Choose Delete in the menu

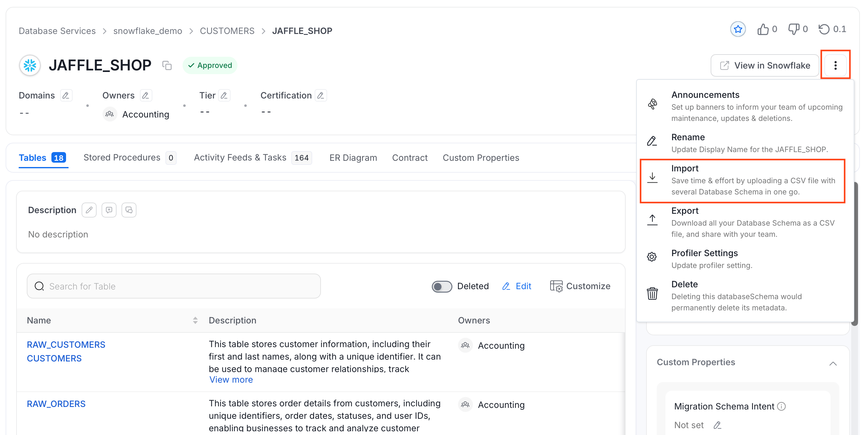745,295
